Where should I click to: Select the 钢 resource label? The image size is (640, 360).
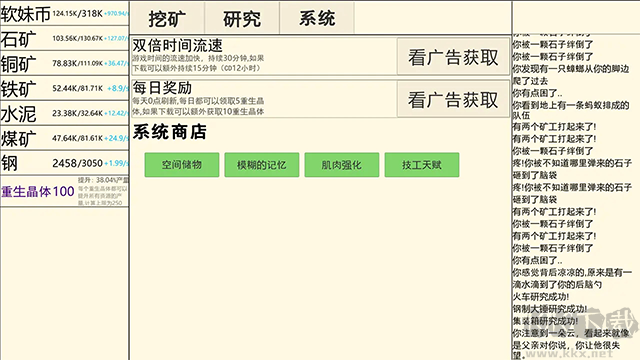pyautogui.click(x=9, y=164)
